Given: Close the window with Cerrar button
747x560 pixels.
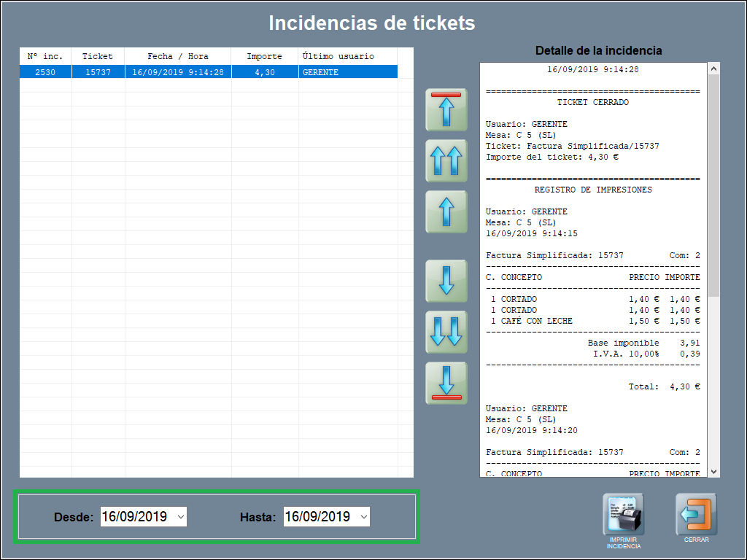Looking at the screenshot, I should 696,516.
